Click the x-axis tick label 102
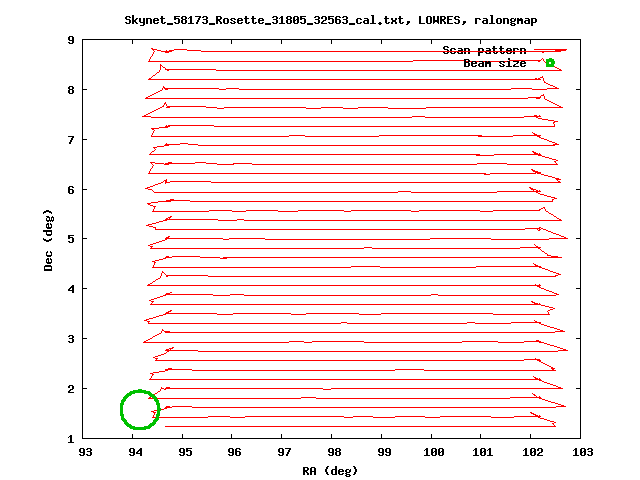Screen dimensions: 640x480 tap(533, 452)
